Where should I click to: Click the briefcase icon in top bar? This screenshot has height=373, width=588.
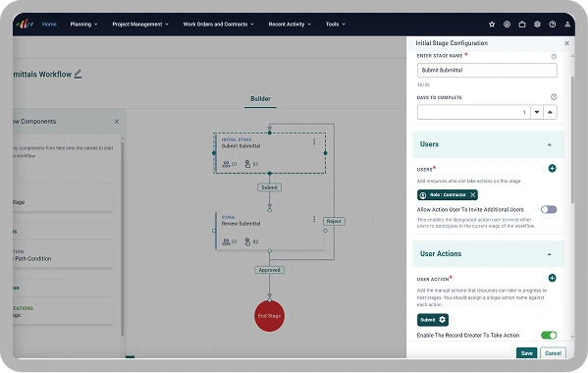(522, 25)
